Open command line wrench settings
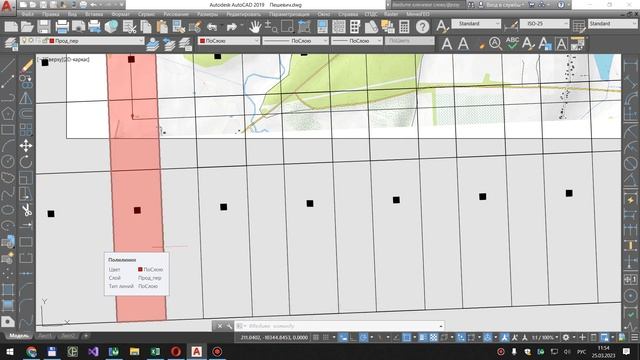This screenshot has width=640, height=360. 229,326
